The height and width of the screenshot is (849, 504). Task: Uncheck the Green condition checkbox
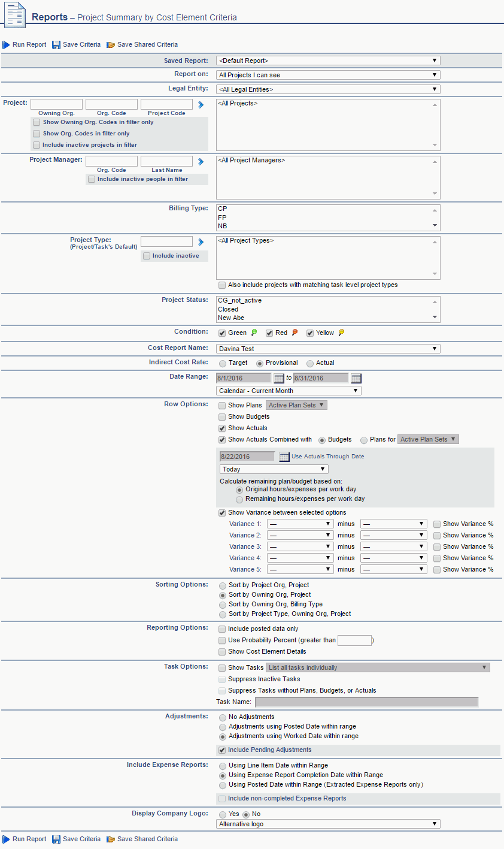[222, 333]
